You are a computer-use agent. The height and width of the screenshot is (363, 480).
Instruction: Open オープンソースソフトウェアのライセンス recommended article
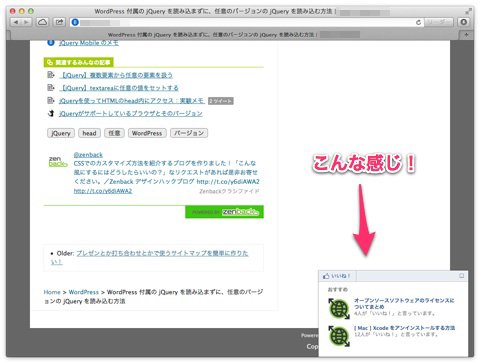pos(404,304)
